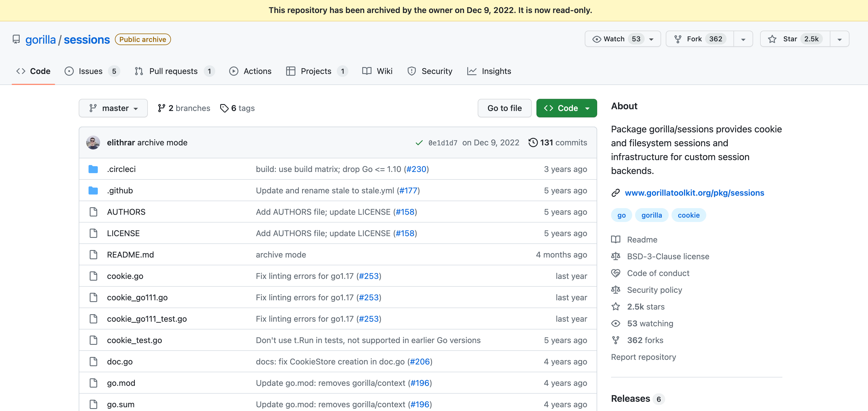Click the link icon beside website URL
This screenshot has width=868, height=411.
(x=616, y=193)
